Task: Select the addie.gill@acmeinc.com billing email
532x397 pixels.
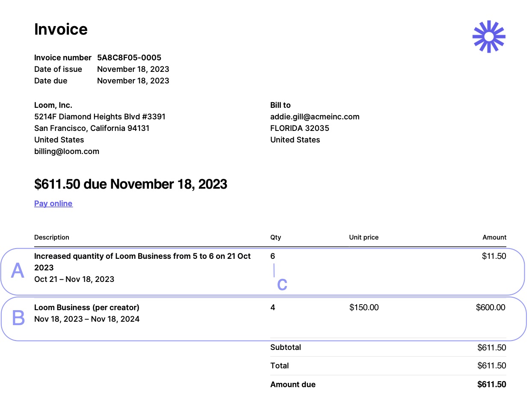Action: [315, 117]
